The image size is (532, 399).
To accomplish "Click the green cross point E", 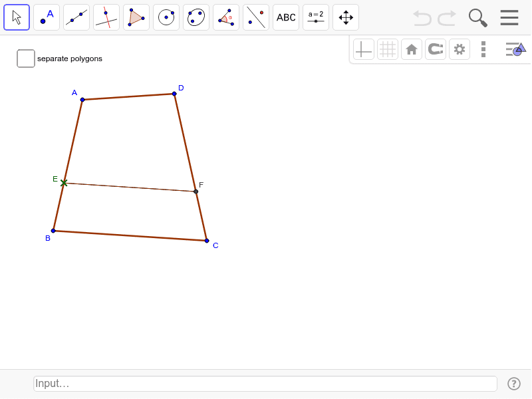I will (x=64, y=183).
